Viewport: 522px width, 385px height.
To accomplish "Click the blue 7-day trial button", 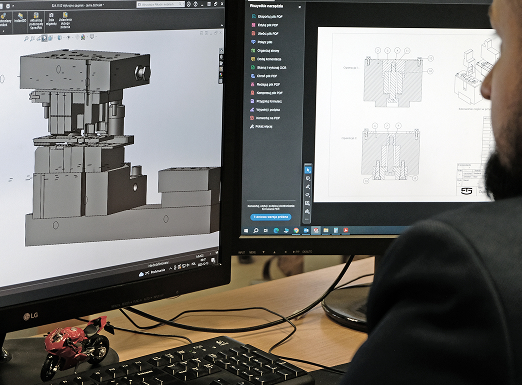I will 271,217.
